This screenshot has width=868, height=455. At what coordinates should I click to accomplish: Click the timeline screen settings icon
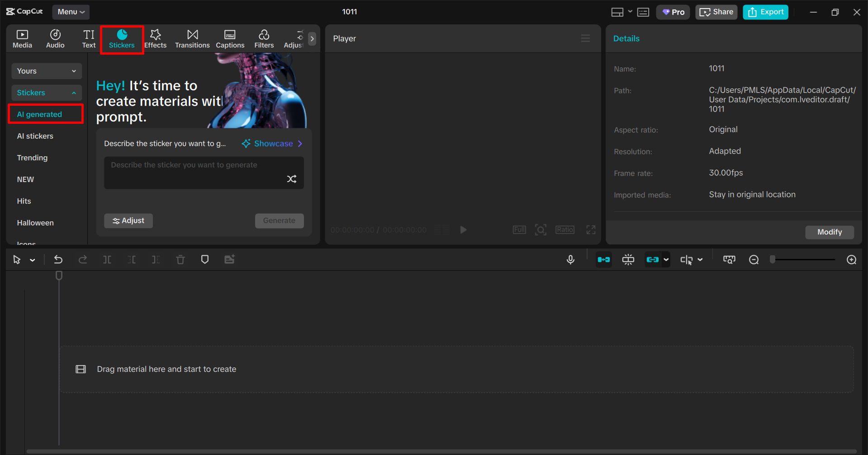(729, 260)
